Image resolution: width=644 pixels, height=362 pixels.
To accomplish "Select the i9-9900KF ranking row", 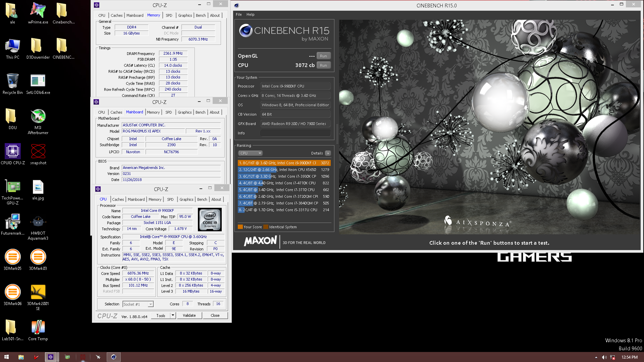I will (284, 163).
